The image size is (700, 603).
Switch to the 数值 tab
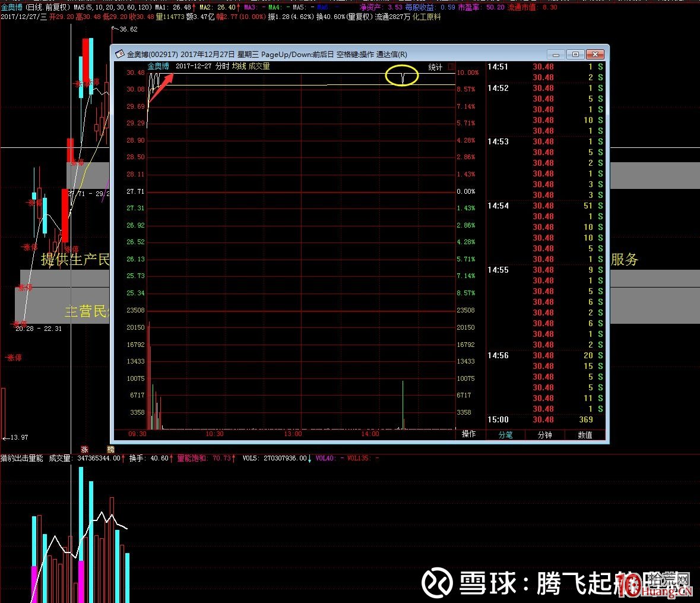(x=584, y=435)
